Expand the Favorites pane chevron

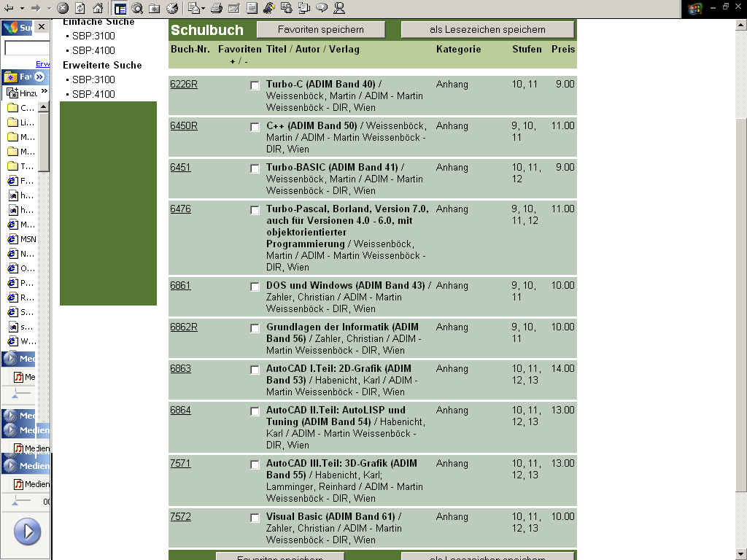pyautogui.click(x=39, y=77)
